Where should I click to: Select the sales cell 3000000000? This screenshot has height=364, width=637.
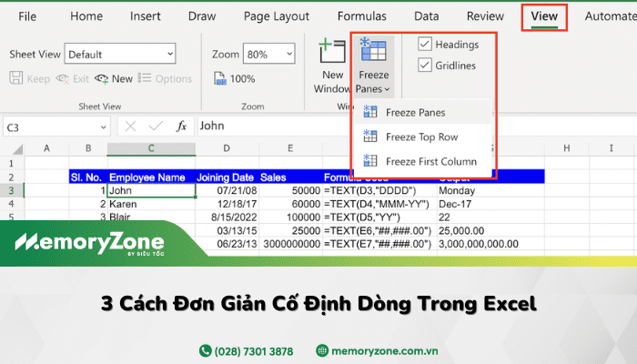pyautogui.click(x=290, y=244)
